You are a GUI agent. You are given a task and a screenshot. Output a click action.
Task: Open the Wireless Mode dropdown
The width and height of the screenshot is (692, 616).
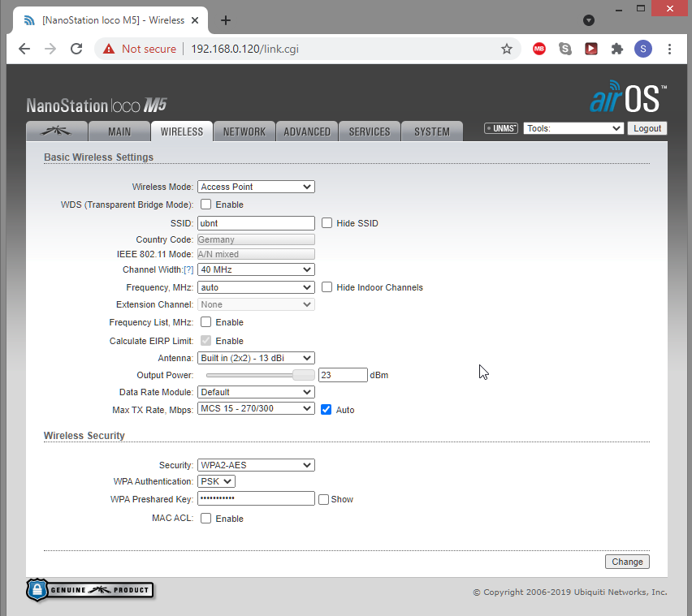coord(256,187)
